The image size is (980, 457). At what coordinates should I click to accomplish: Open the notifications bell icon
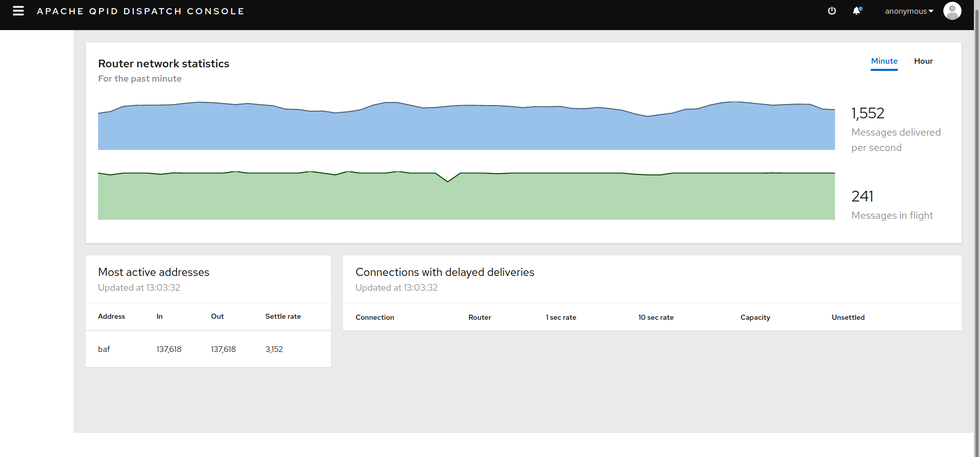[x=857, y=11]
